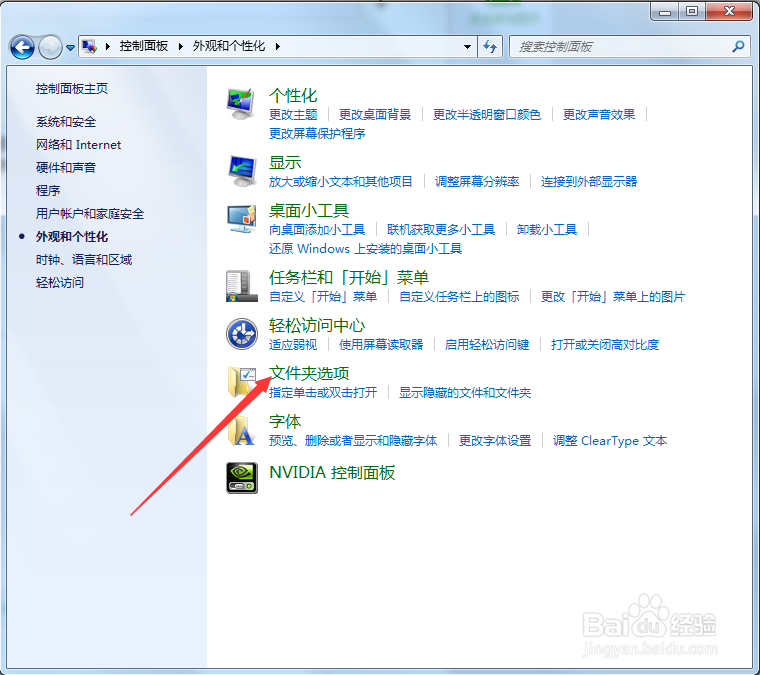This screenshot has height=675, width=760.
Task: Select 硬件和声音 in the sidebar
Action: (66, 168)
